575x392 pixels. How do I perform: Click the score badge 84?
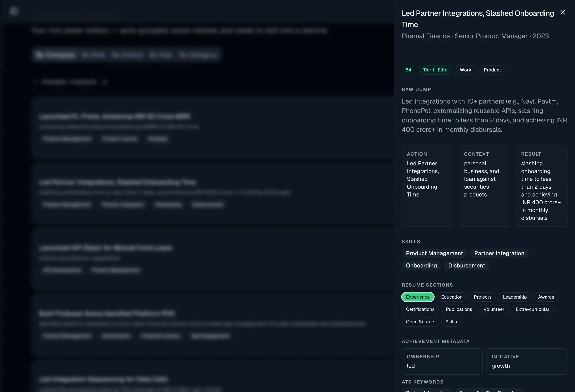coord(408,70)
